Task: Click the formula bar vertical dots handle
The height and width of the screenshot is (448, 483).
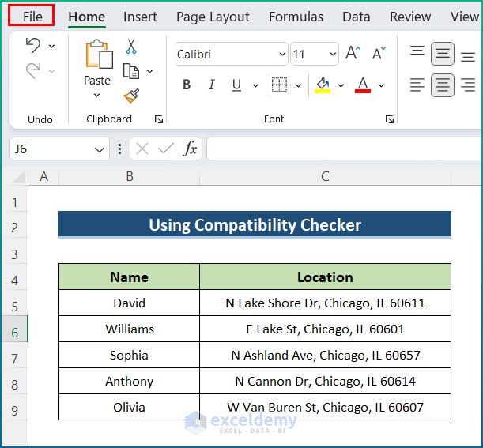Action: (119, 149)
